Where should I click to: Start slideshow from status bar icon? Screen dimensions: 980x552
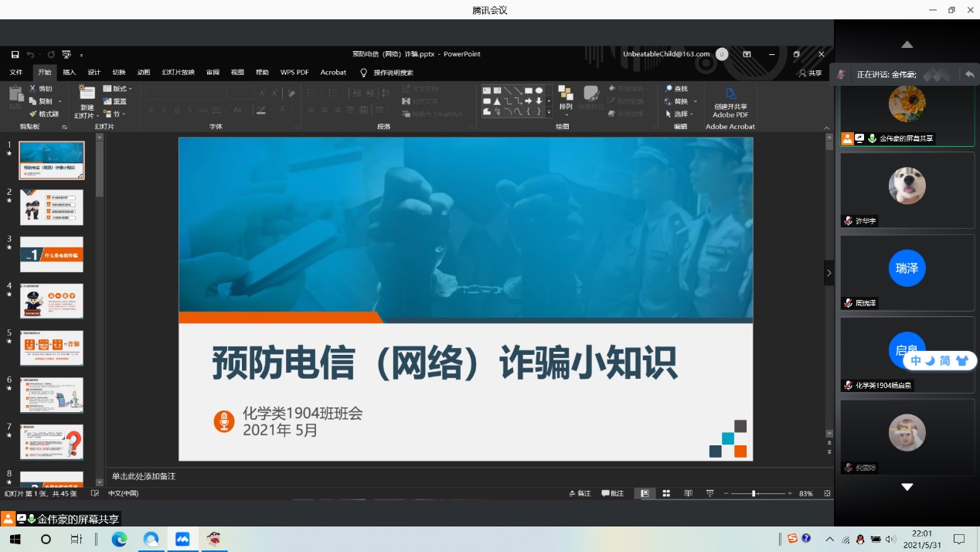click(x=709, y=493)
